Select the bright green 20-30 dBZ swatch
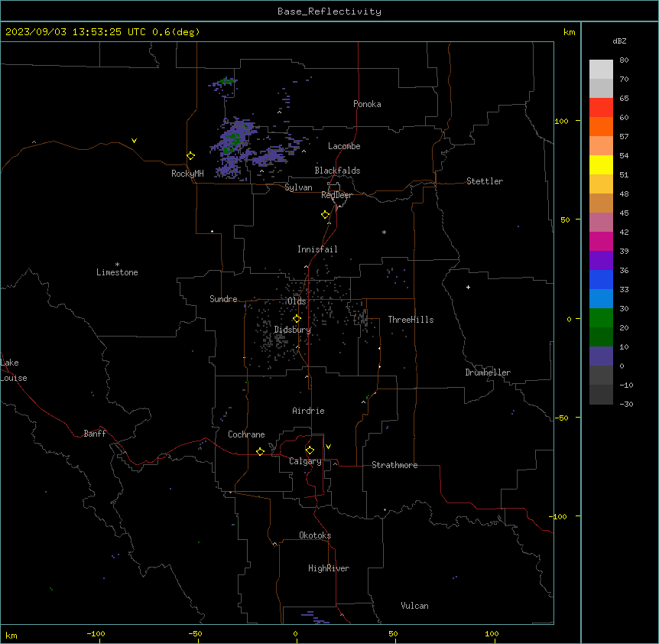659x644 pixels. point(601,318)
